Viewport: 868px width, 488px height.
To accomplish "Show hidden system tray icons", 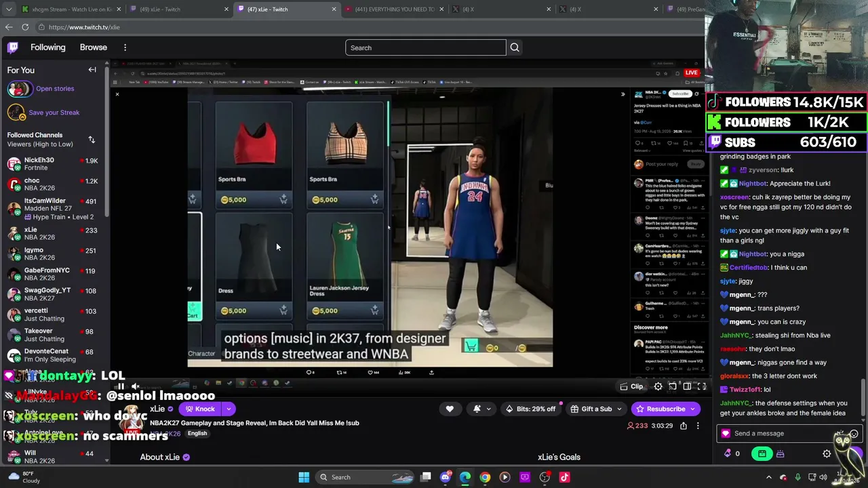I will (768, 477).
